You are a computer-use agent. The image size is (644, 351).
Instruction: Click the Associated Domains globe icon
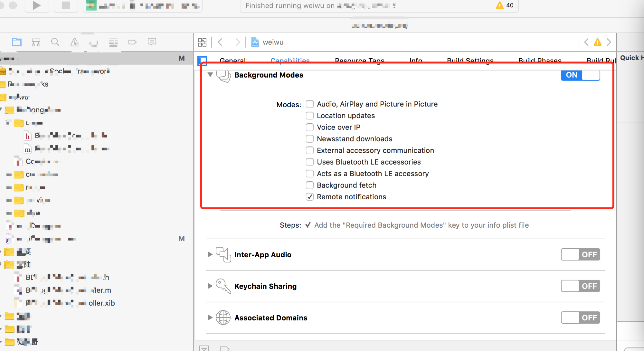(223, 318)
